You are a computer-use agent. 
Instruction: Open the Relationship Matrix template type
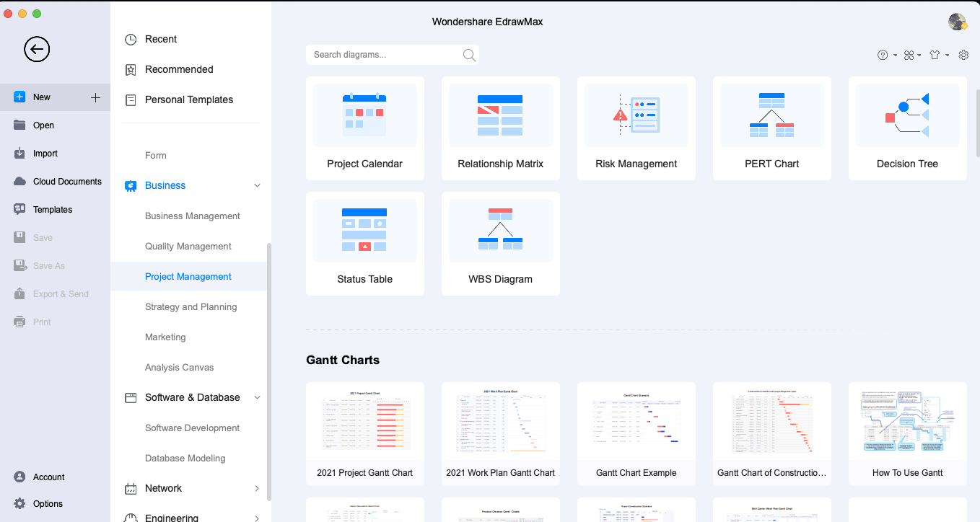[501, 128]
